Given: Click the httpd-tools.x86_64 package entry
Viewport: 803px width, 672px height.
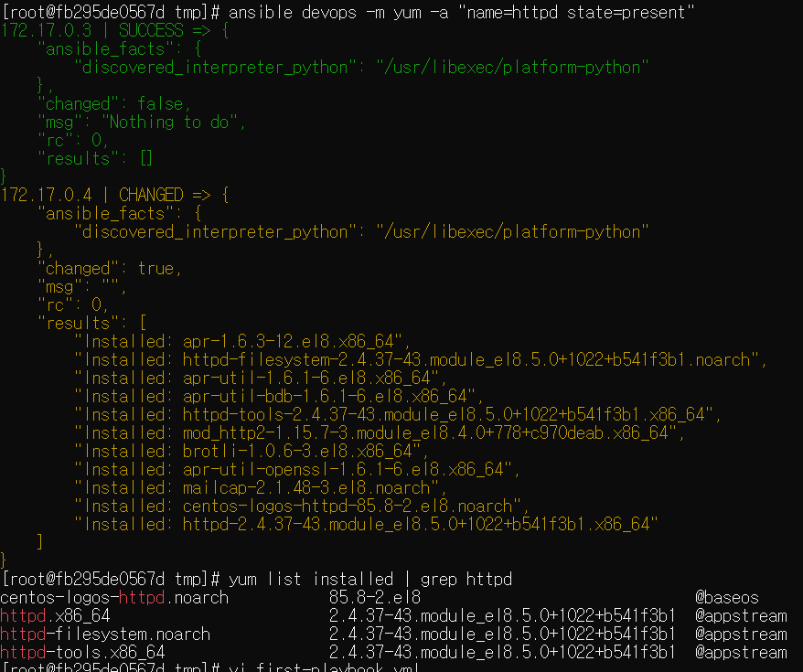Looking at the screenshot, I should (82, 652).
